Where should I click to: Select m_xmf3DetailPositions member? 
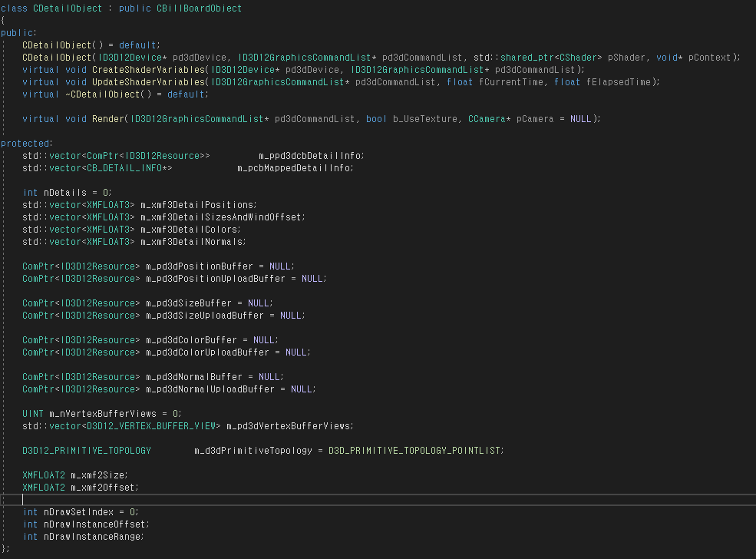(x=197, y=204)
